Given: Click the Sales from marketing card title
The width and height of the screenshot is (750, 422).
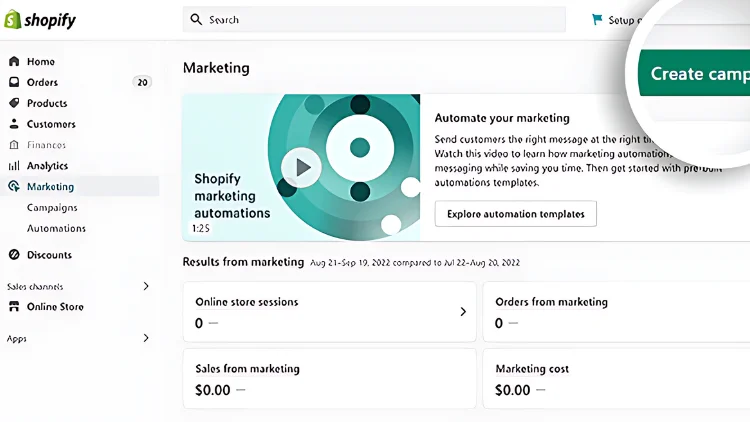Looking at the screenshot, I should pyautogui.click(x=247, y=369).
